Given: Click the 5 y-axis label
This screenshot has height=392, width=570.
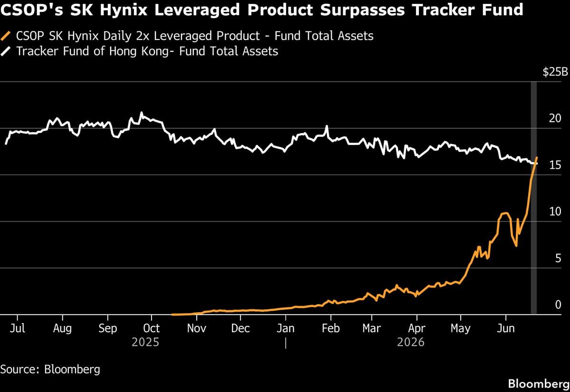Looking at the screenshot, I should pyautogui.click(x=558, y=258).
